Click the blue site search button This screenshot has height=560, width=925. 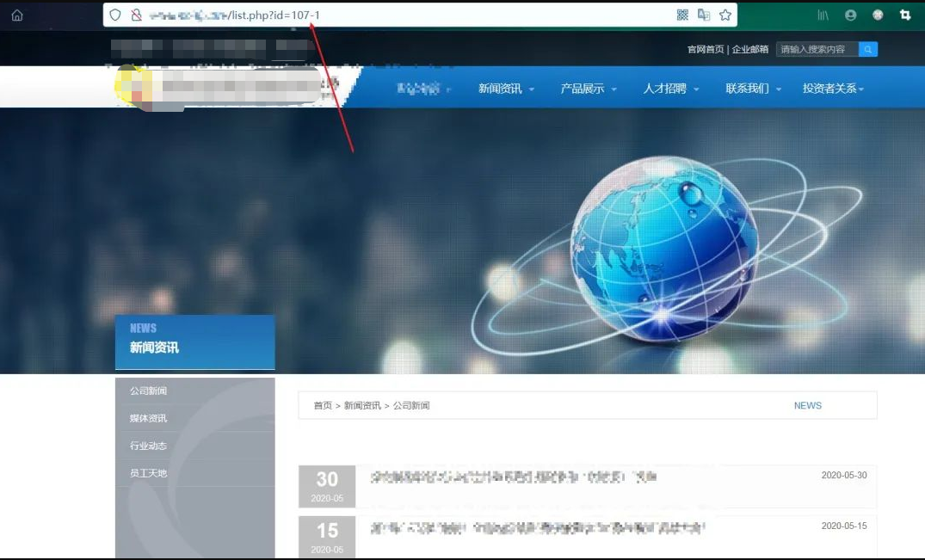click(868, 50)
